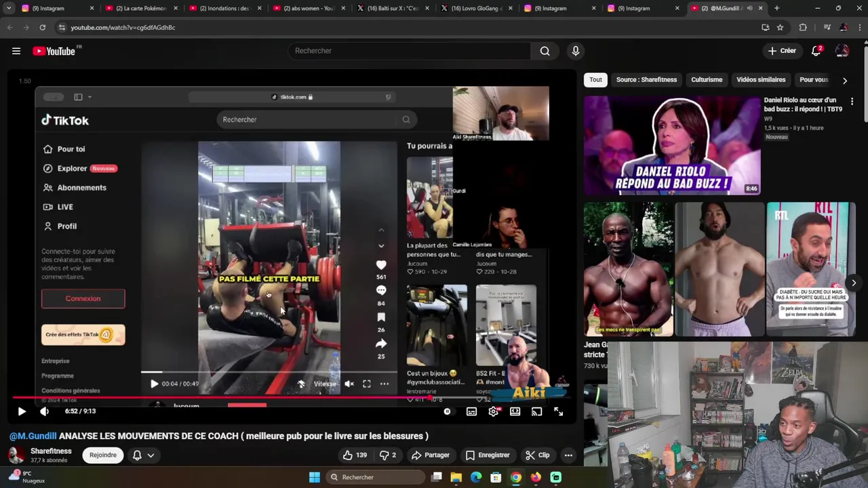The height and width of the screenshot is (488, 868).
Task: Open the Créer menu
Action: tap(782, 51)
